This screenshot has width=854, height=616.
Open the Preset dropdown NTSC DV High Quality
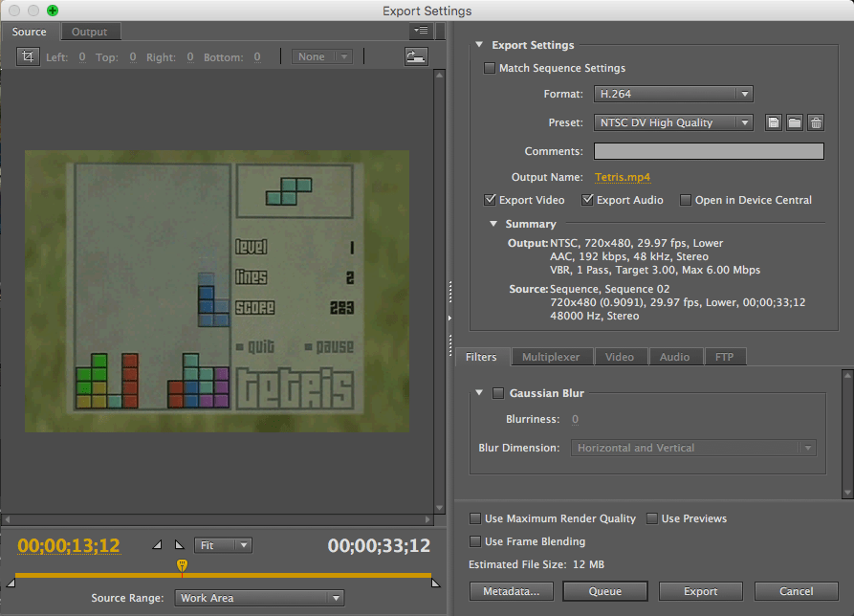tap(673, 122)
